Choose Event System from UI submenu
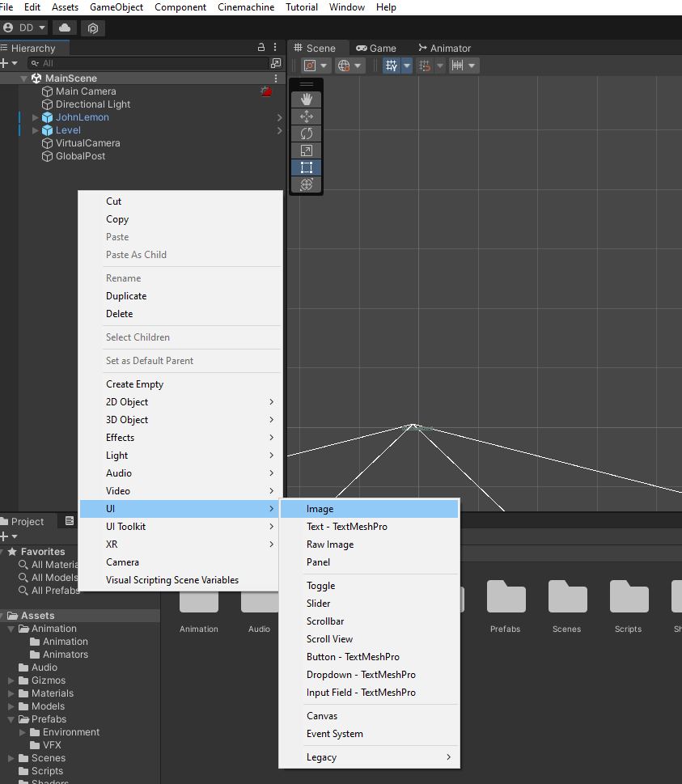 point(369,734)
